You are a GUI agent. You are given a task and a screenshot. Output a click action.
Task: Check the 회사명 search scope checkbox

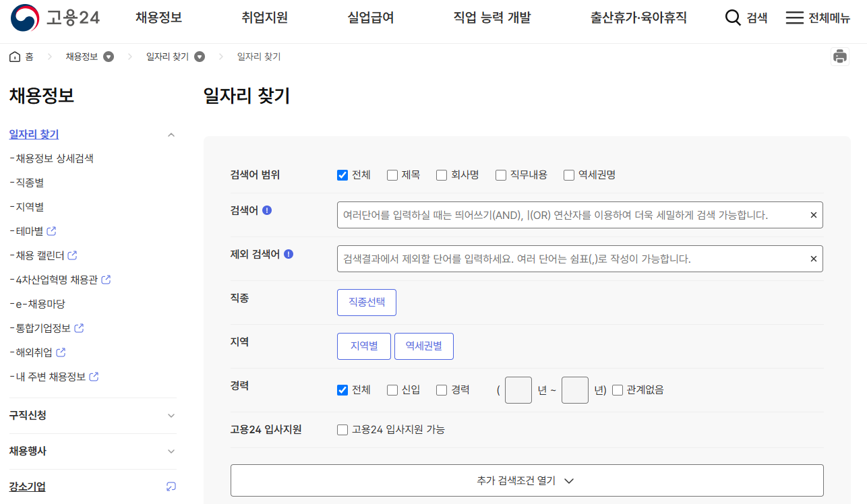point(442,175)
